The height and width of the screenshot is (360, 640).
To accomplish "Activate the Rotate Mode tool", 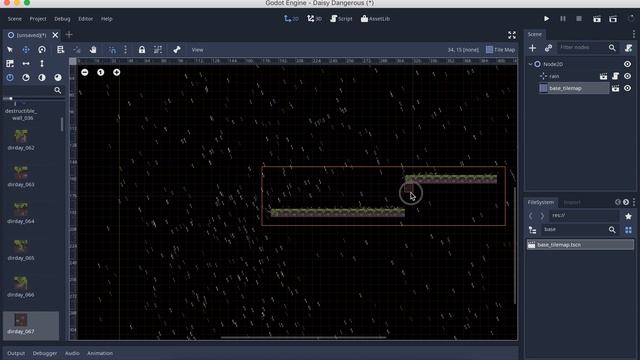I will pyautogui.click(x=42, y=50).
